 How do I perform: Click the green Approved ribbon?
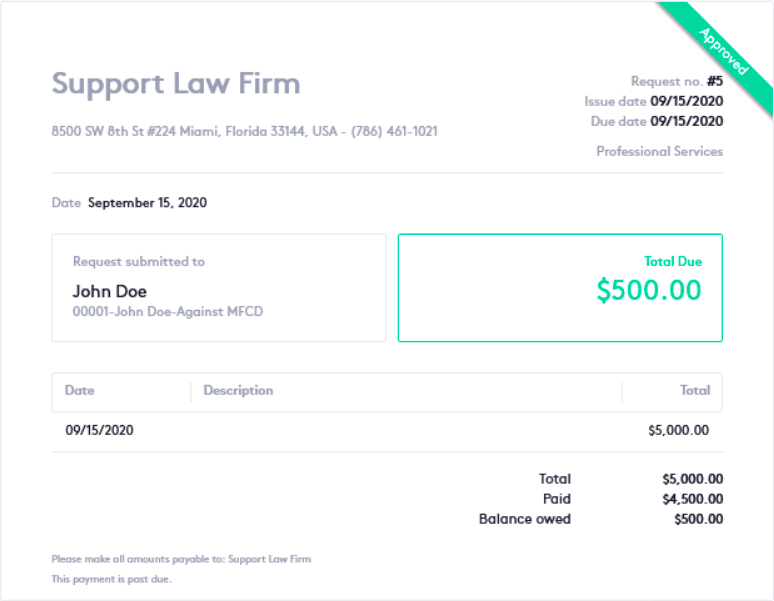[724, 52]
